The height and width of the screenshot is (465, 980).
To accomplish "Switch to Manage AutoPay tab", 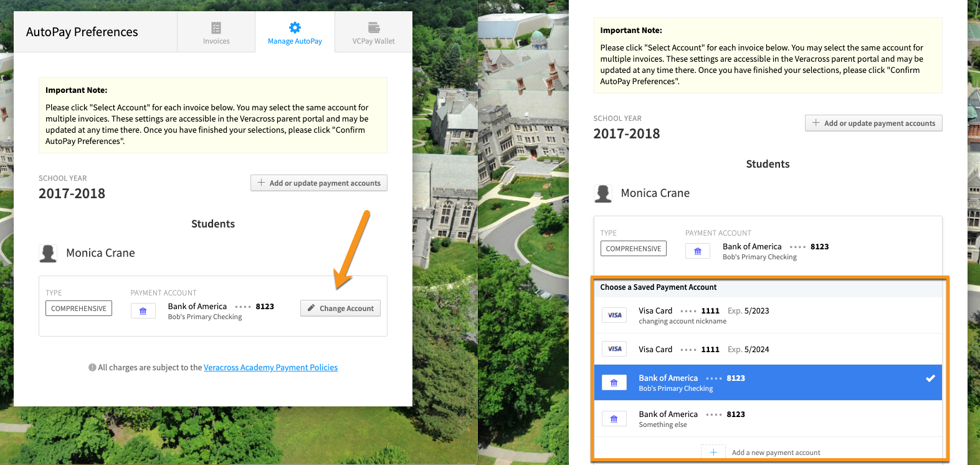I will click(295, 33).
